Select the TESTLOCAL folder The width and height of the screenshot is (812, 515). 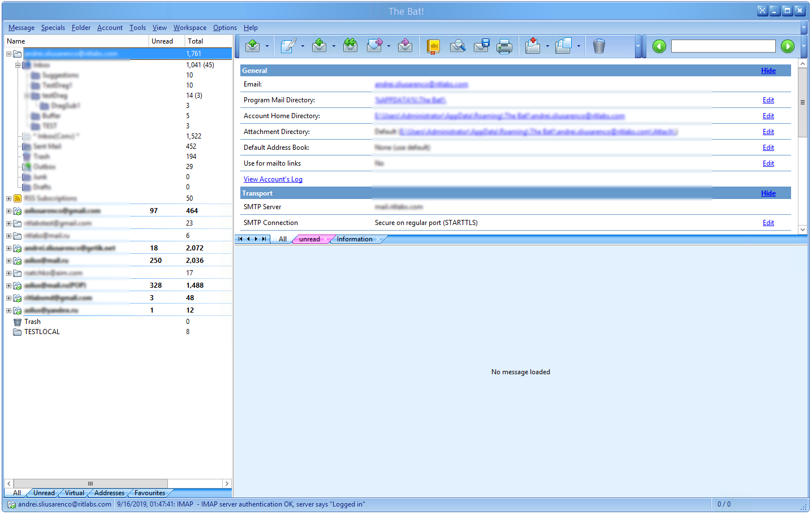(x=42, y=332)
